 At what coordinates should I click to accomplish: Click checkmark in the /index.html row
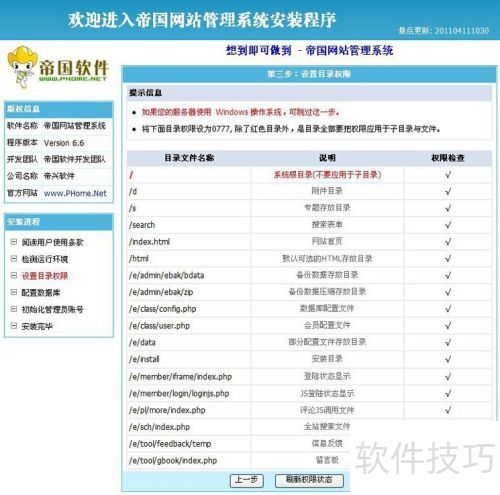448,242
